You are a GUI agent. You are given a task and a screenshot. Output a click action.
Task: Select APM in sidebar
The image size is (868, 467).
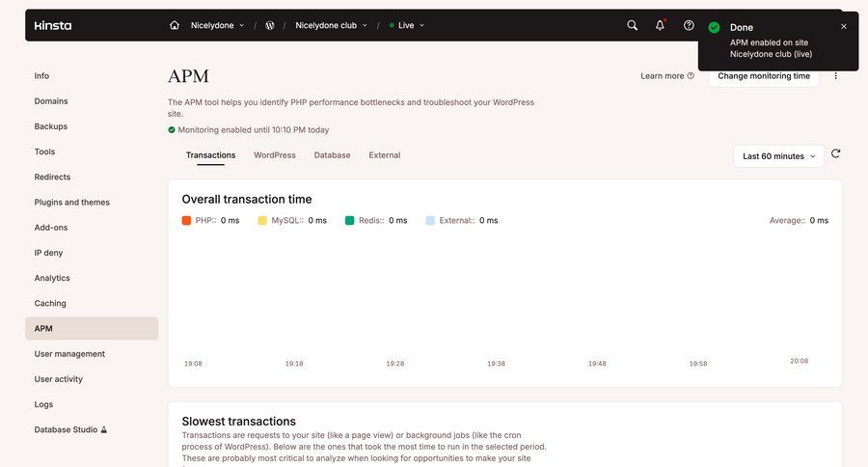point(92,328)
